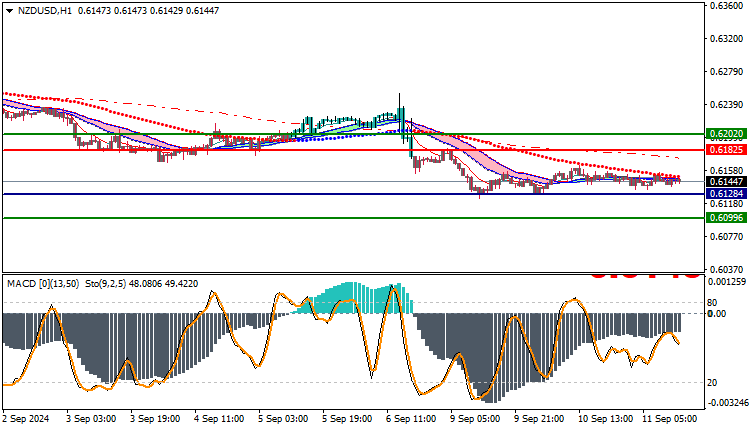Click the 0.62790 price scale value

pos(727,72)
